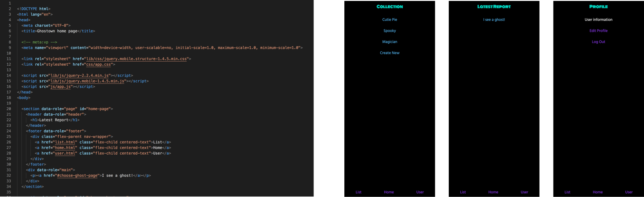Click the js/app.js script source path
Image resolution: width=644 pixels, height=197 pixels.
61,87
